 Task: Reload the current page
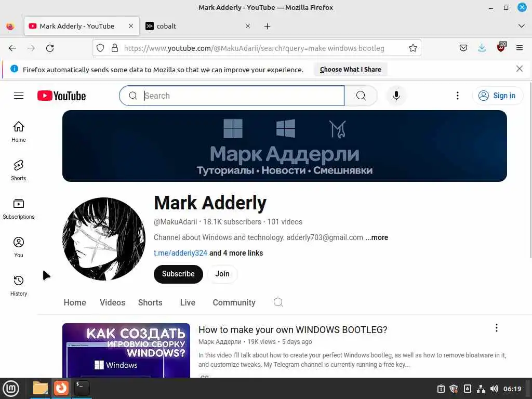[50, 48]
